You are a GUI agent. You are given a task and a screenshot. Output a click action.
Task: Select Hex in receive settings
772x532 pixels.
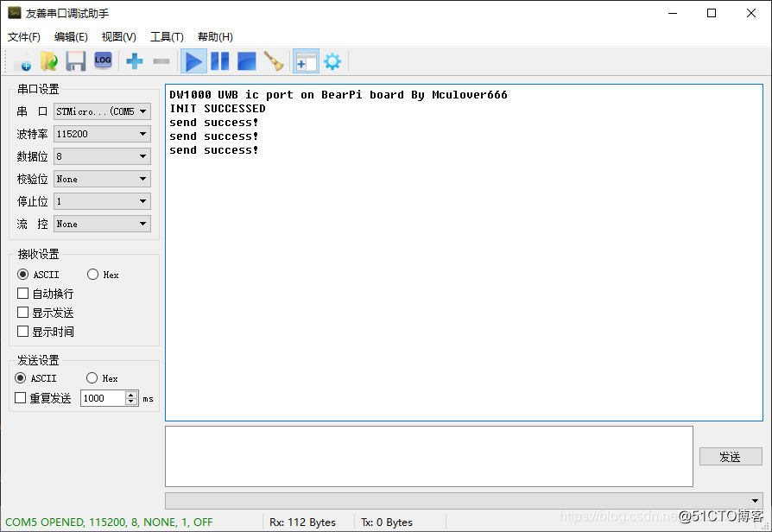pos(103,275)
